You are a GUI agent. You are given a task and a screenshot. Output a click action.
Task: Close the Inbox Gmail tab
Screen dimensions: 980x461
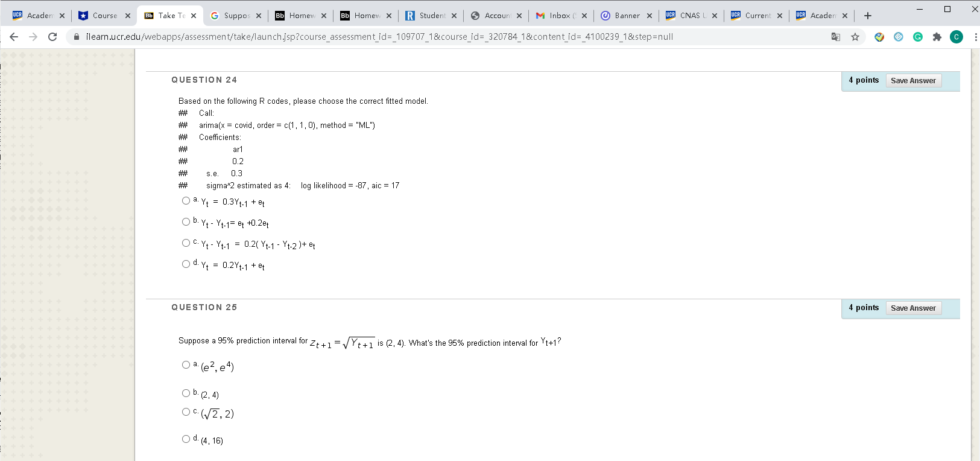584,16
